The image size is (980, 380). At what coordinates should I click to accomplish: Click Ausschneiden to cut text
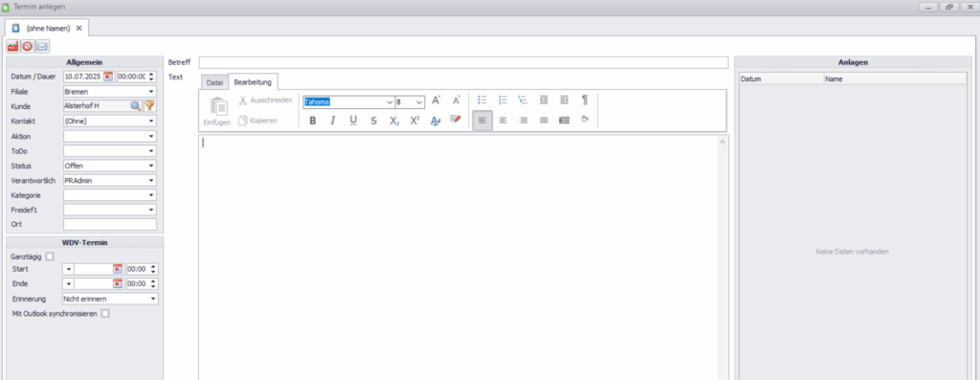click(266, 100)
